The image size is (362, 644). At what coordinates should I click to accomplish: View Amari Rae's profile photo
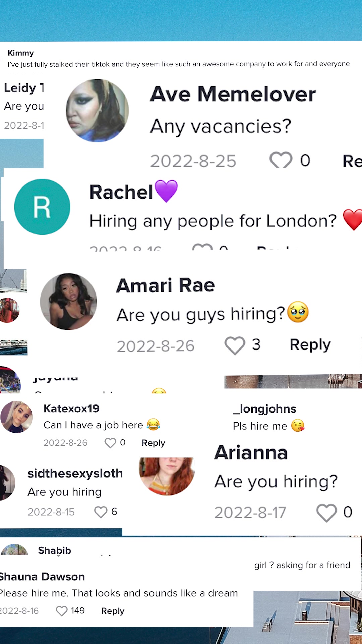68,302
